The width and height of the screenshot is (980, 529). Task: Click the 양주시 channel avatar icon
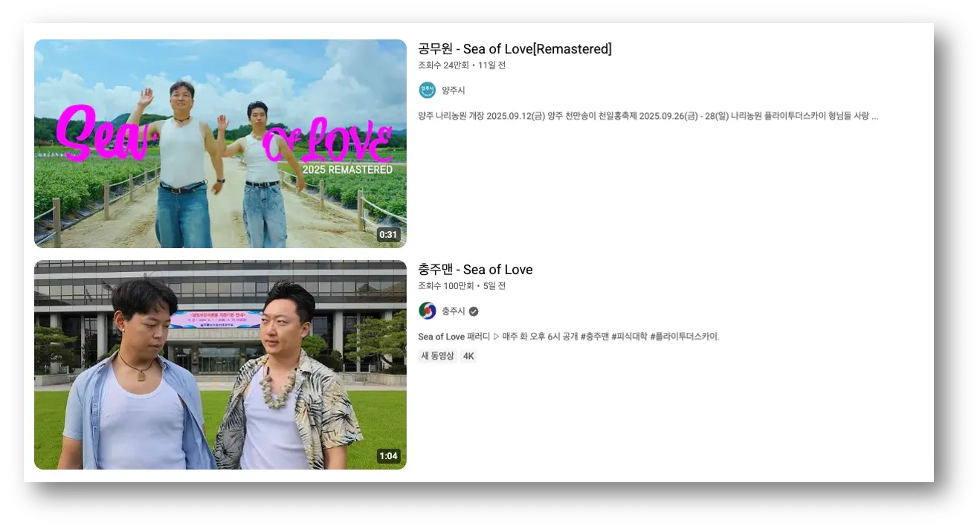(426, 89)
